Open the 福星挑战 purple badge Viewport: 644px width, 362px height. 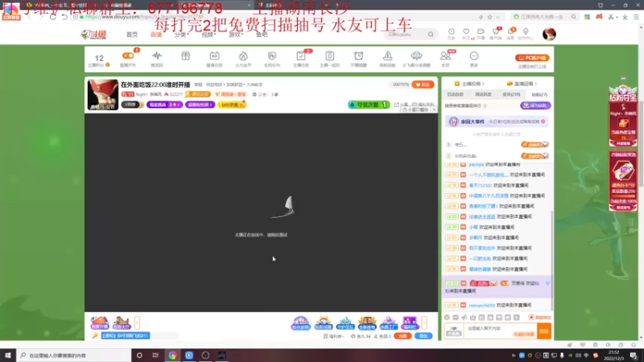point(164,105)
